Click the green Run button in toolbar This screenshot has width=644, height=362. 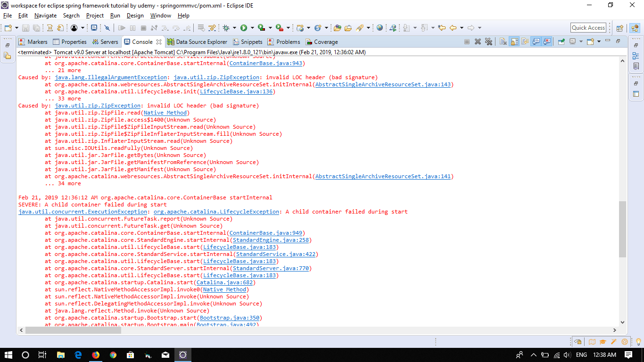[x=244, y=28]
